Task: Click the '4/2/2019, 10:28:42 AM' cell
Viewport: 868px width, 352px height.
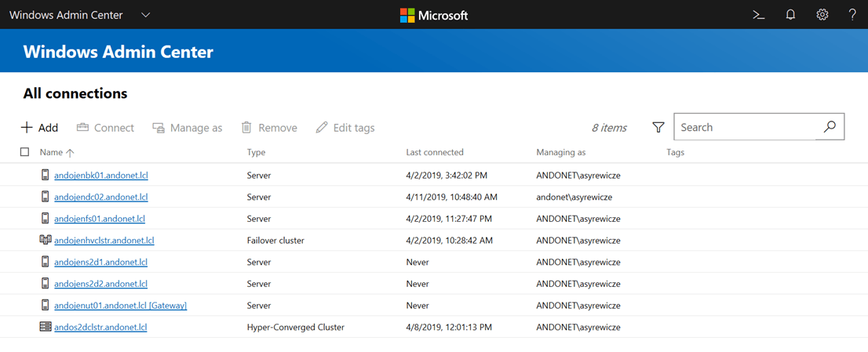Action: [450, 241]
